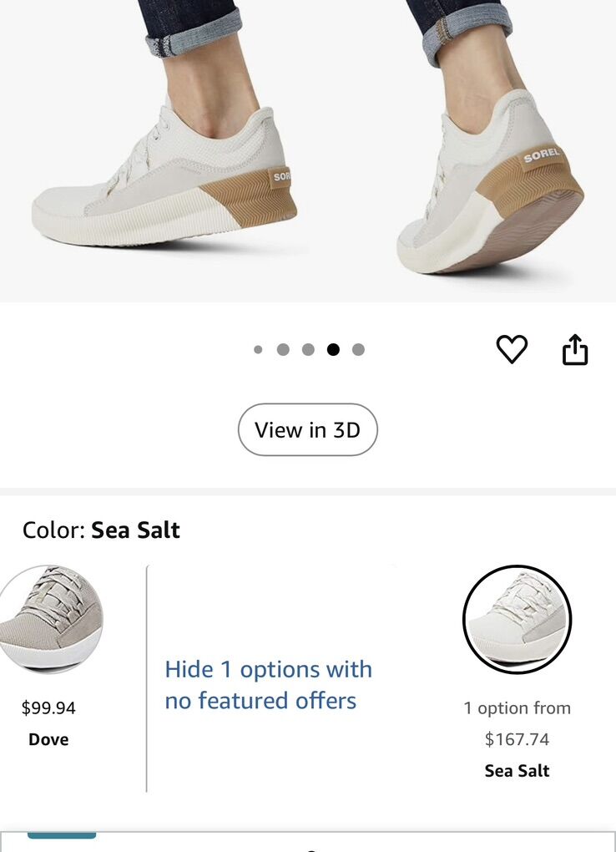
Task: Tap the "1 option from" text
Action: tap(517, 708)
